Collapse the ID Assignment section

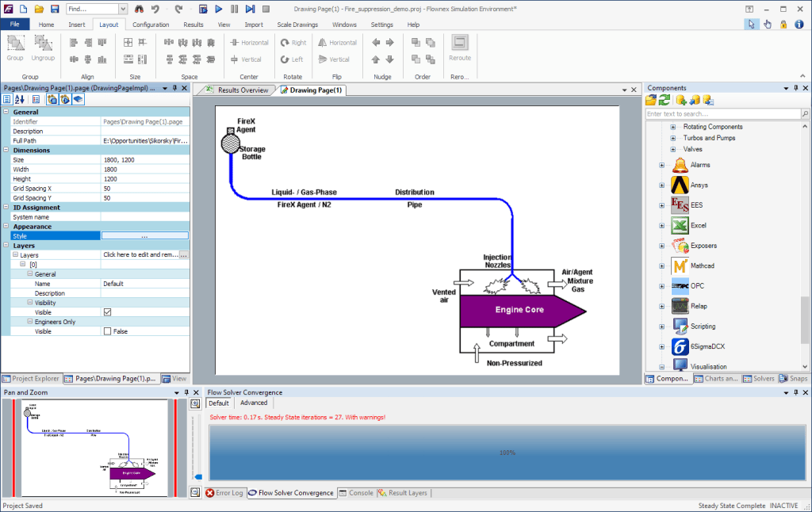pos(6,207)
